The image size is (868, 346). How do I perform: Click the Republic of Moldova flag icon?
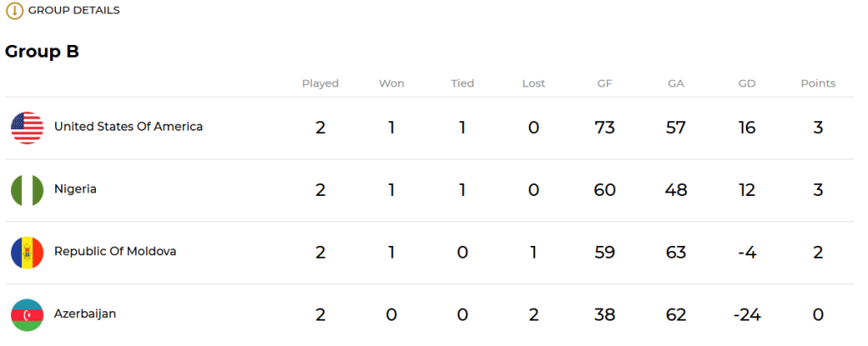[x=27, y=253]
